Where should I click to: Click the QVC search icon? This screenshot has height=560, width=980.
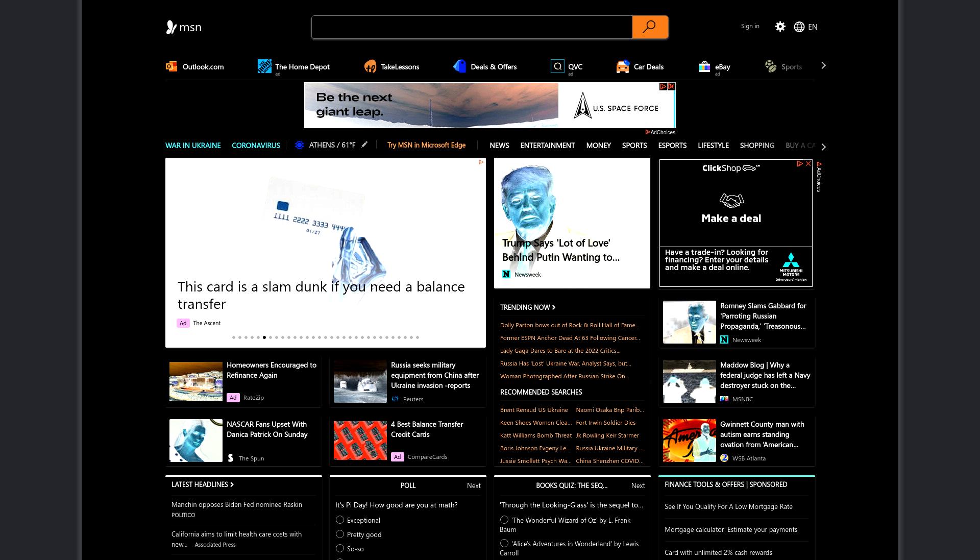tap(557, 66)
